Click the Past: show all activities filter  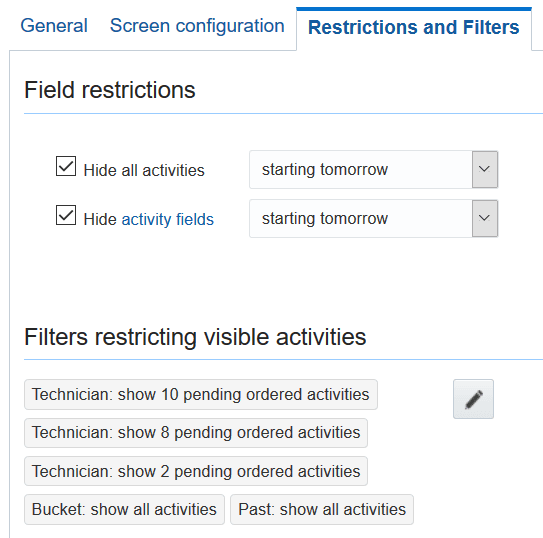[322, 510]
